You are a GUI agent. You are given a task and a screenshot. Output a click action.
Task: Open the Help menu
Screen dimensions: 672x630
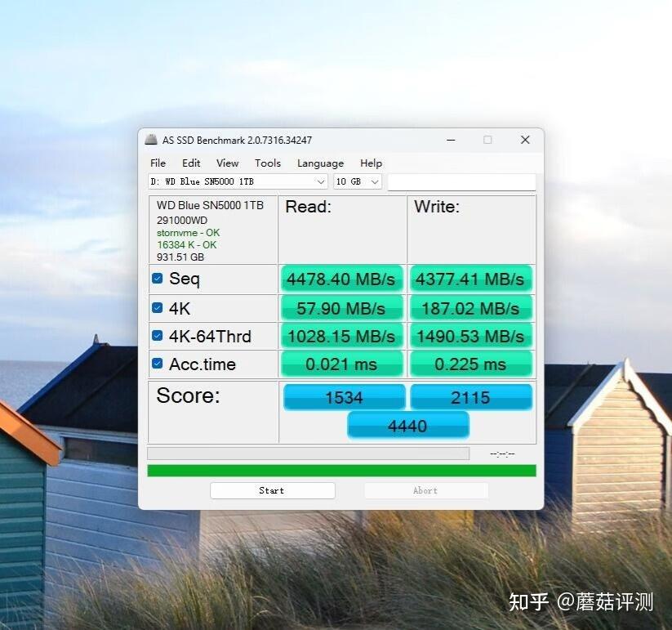click(371, 163)
